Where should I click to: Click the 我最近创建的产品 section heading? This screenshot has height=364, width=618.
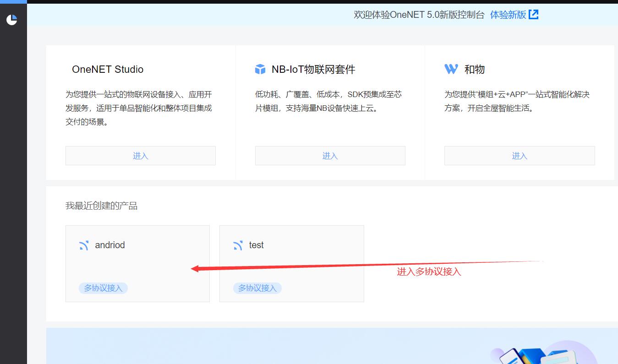(x=102, y=206)
